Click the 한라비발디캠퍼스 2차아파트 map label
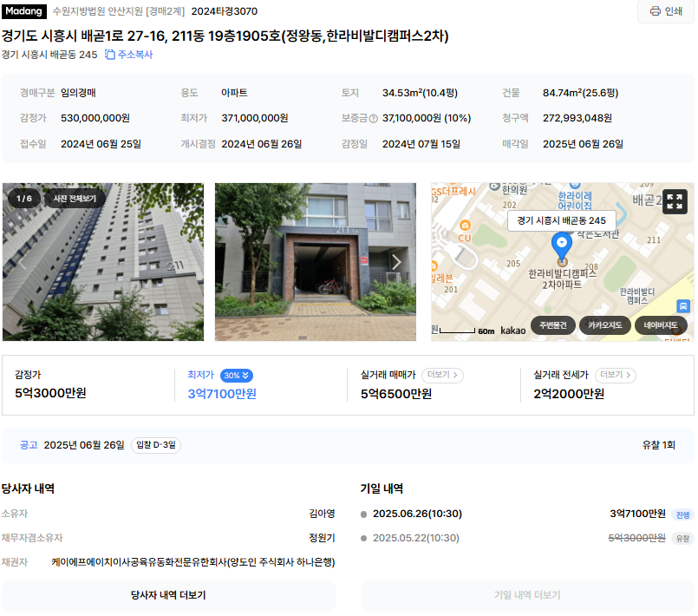Screen dimensions: 698x616 tap(562, 279)
